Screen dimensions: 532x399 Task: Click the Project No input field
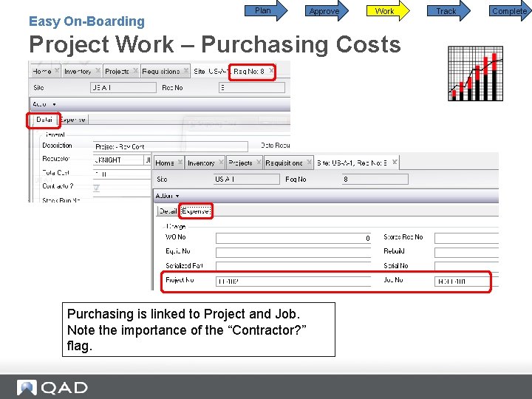pyautogui.click(x=293, y=282)
